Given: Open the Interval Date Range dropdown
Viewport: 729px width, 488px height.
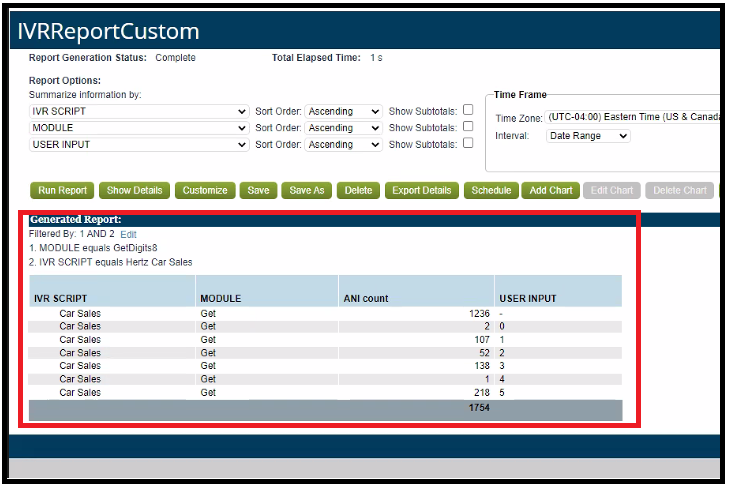Looking at the screenshot, I should pyautogui.click(x=588, y=136).
